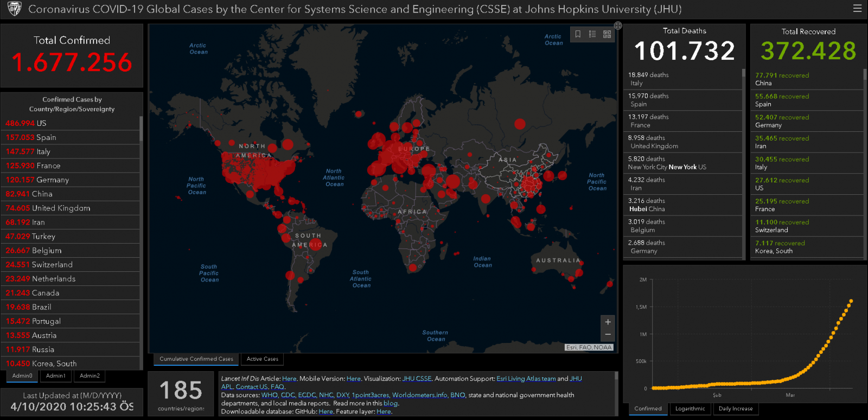Select Germany in confirmed cases list
The width and height of the screenshot is (868, 420).
[71, 180]
